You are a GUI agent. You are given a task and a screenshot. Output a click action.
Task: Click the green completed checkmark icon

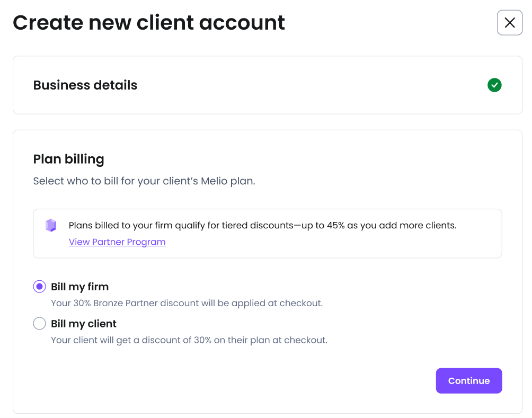click(x=494, y=85)
